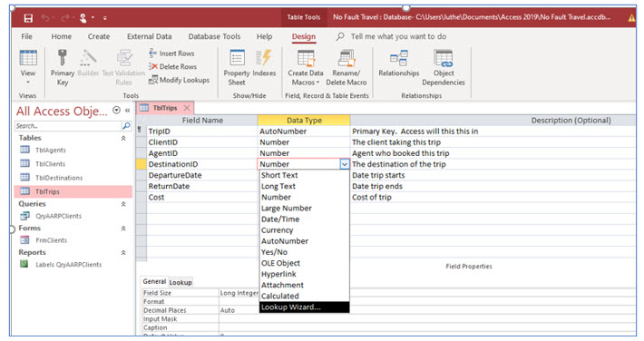The width and height of the screenshot is (644, 341).
Task: Switch to Lookup properties tab
Action: [x=181, y=282]
